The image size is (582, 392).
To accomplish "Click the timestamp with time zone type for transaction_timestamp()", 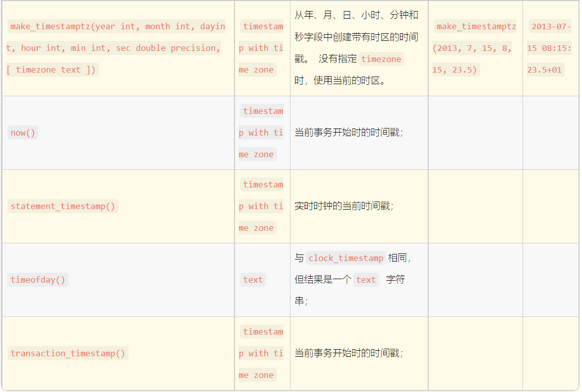I will pos(261,353).
